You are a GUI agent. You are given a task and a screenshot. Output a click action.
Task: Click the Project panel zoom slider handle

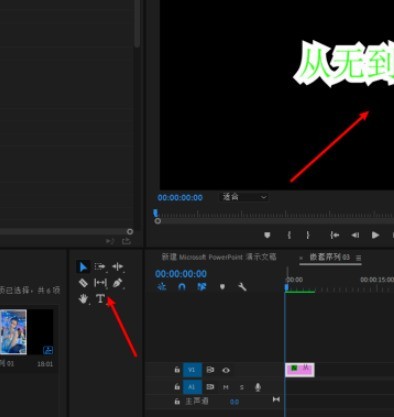point(130,231)
